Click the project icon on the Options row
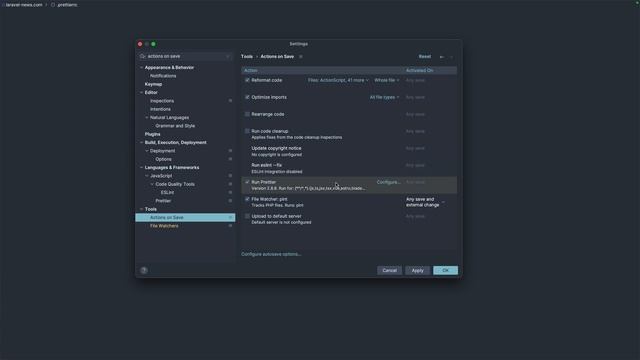The width and height of the screenshot is (640, 360). pos(230,159)
